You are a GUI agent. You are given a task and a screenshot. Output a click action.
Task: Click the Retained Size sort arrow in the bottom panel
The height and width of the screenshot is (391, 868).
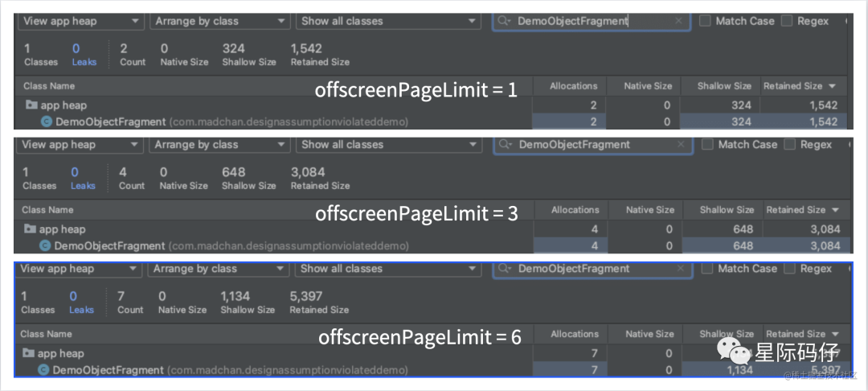click(835, 334)
